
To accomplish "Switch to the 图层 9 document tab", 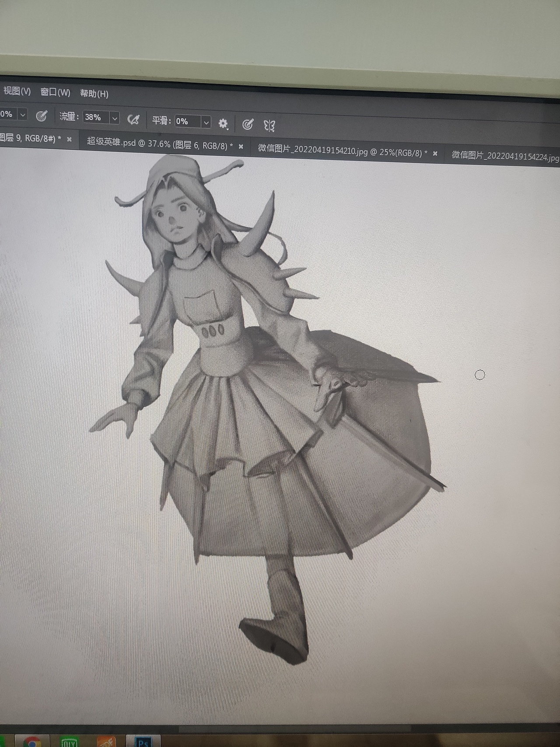I will pos(39,139).
